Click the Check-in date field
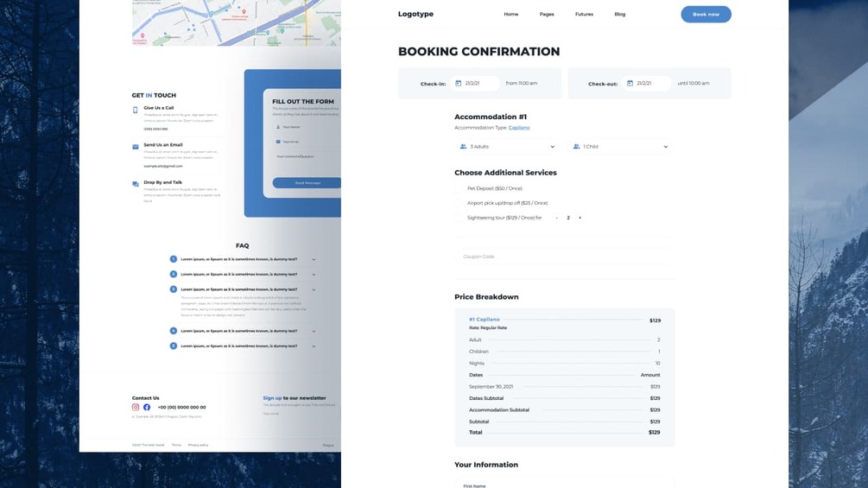The image size is (868, 488). (x=475, y=84)
